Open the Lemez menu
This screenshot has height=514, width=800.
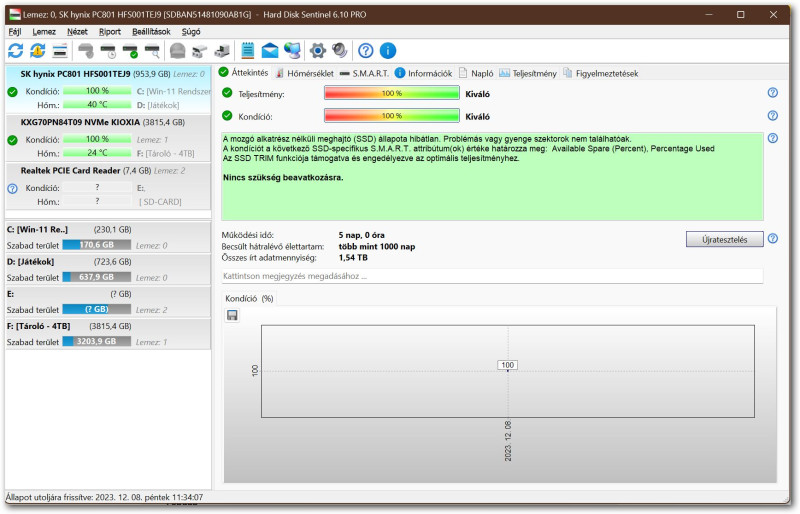coord(44,32)
